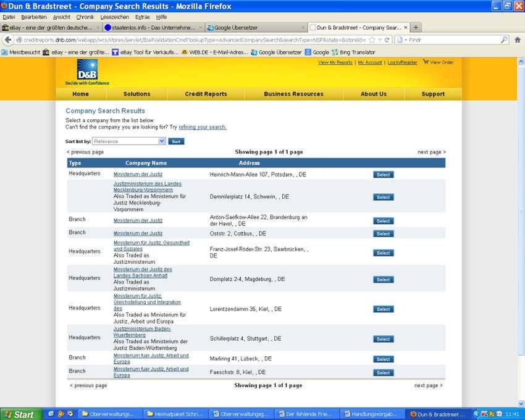The height and width of the screenshot is (420, 525).
Task: Switch to the eBay browser tab
Action: click(x=51, y=27)
